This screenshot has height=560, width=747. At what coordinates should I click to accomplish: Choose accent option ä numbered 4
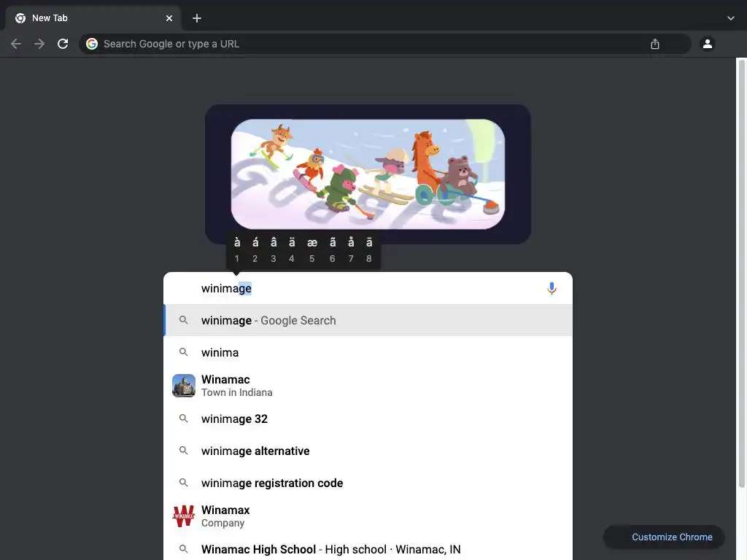(x=292, y=250)
